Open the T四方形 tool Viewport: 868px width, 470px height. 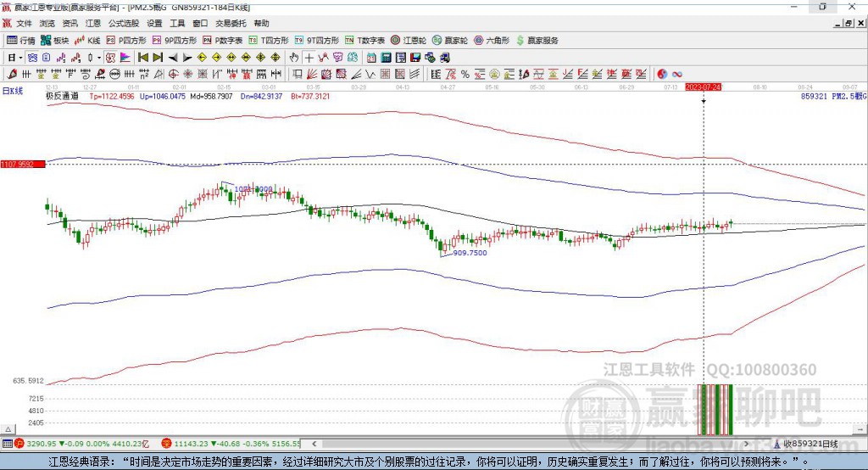(269, 41)
